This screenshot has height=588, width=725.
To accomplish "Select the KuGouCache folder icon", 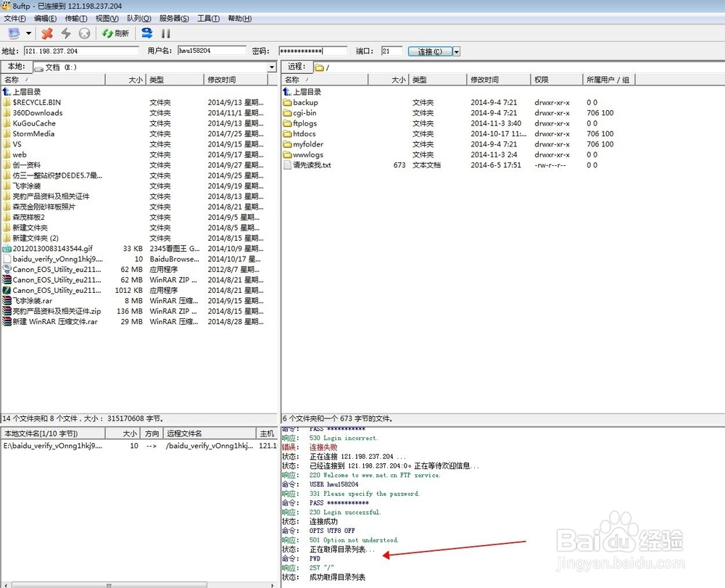I will (x=7, y=123).
